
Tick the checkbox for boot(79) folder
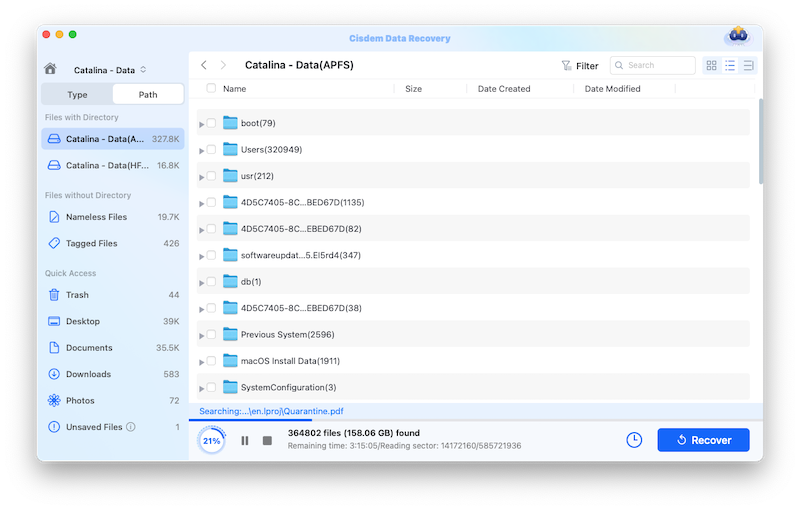(x=211, y=123)
